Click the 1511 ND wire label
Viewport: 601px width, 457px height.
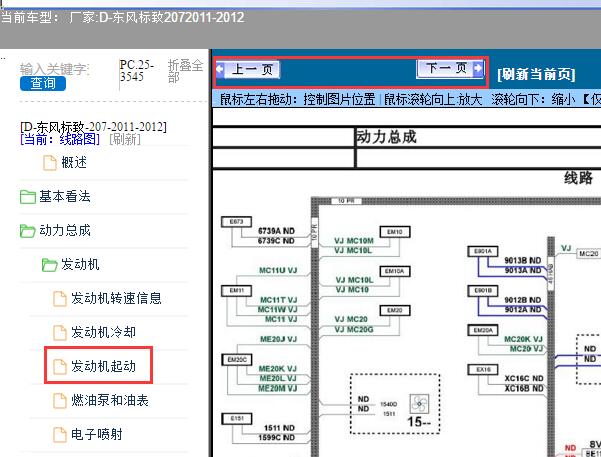pyautogui.click(x=279, y=428)
